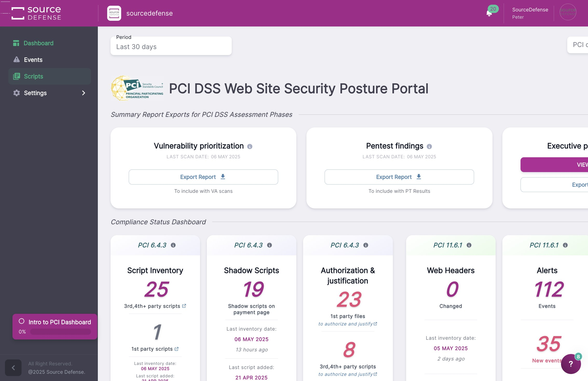This screenshot has width=588, height=381.
Task: Open the PCI dropdown at top right
Action: 578,45
